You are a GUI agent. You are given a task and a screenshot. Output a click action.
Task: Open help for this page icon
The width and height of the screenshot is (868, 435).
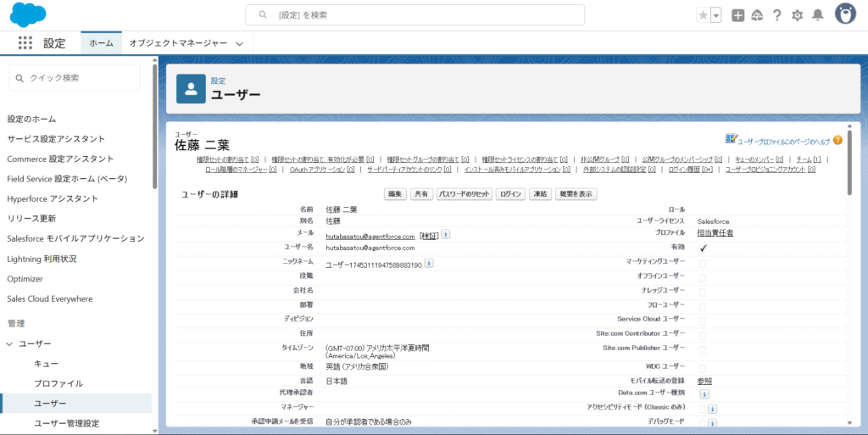point(837,141)
